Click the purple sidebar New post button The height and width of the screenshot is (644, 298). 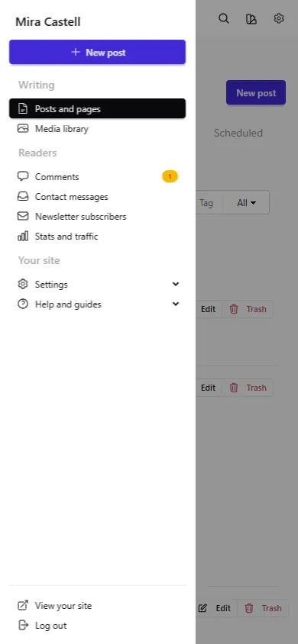[x=97, y=52]
